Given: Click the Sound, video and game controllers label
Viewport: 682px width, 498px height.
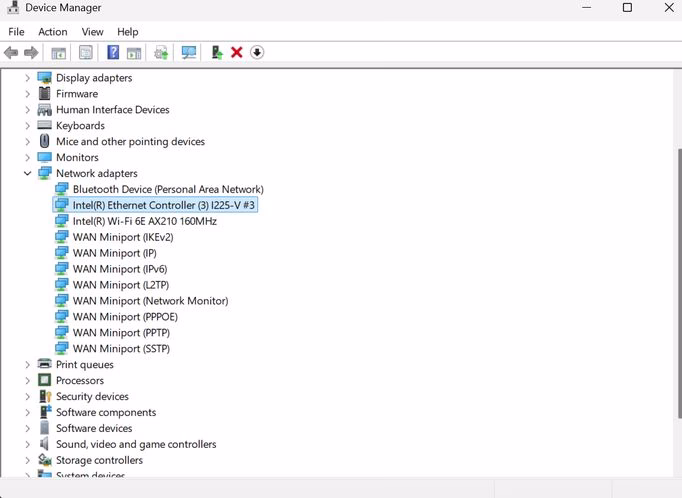Looking at the screenshot, I should tap(136, 444).
